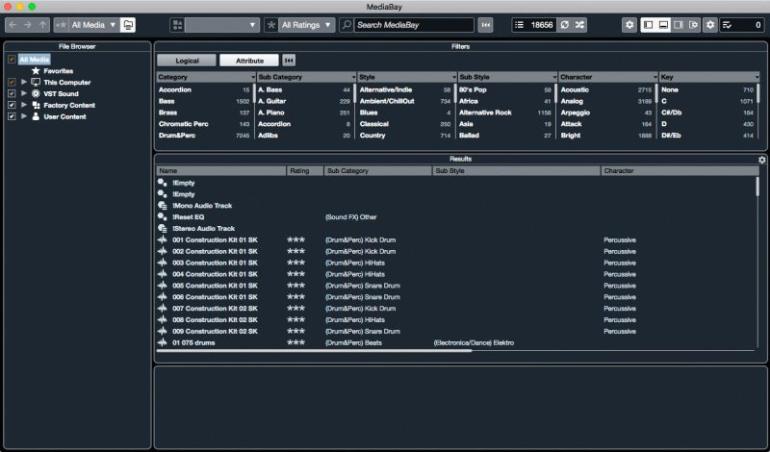Expand the VST Sound tree node
The height and width of the screenshot is (452, 770).
(x=24, y=93)
